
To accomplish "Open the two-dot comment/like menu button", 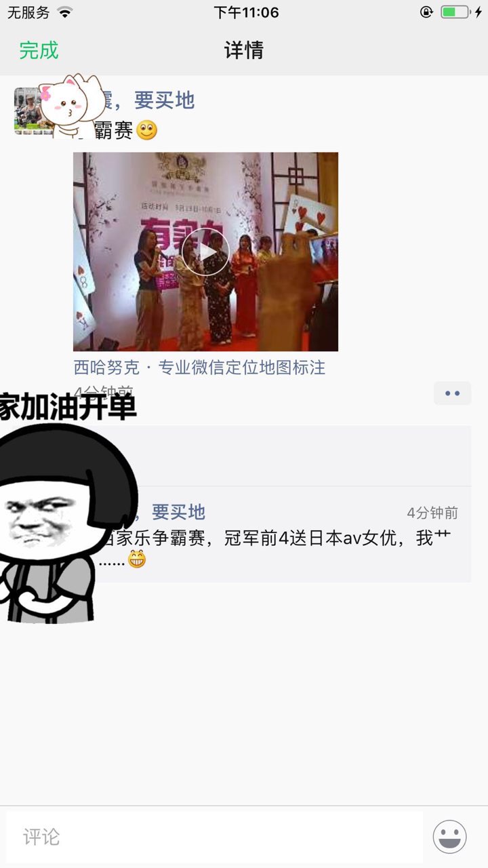I will coord(452,393).
